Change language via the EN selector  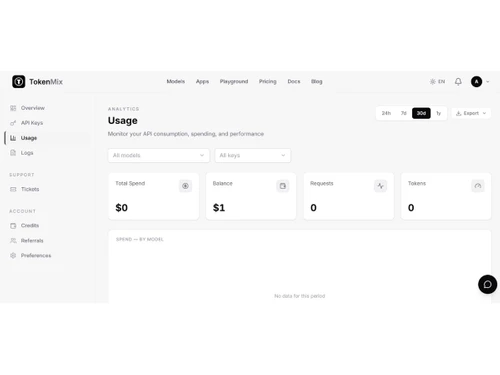point(441,82)
